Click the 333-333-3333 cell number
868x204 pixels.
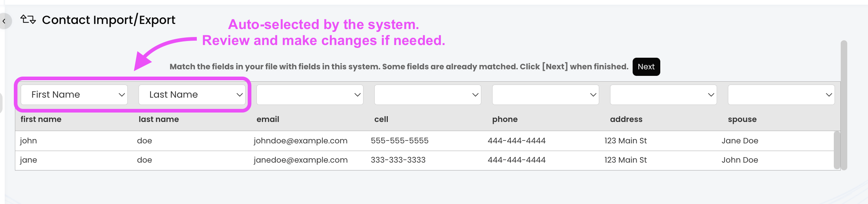[x=398, y=160]
